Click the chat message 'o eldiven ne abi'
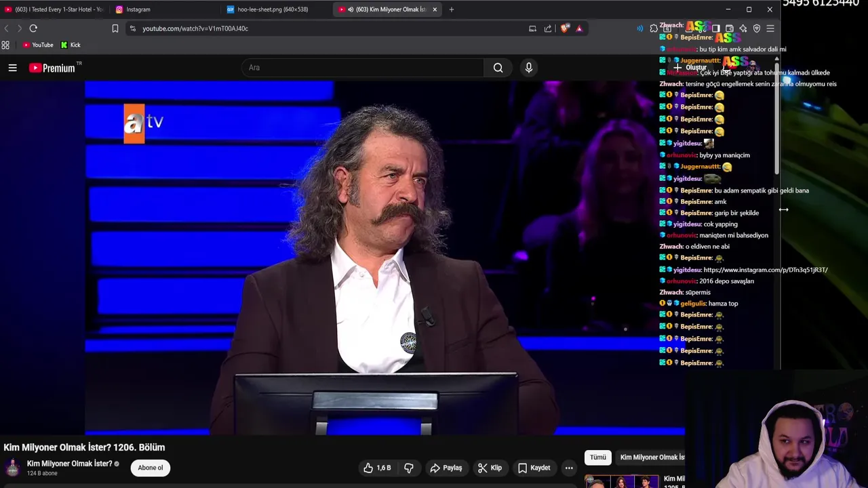 707,247
